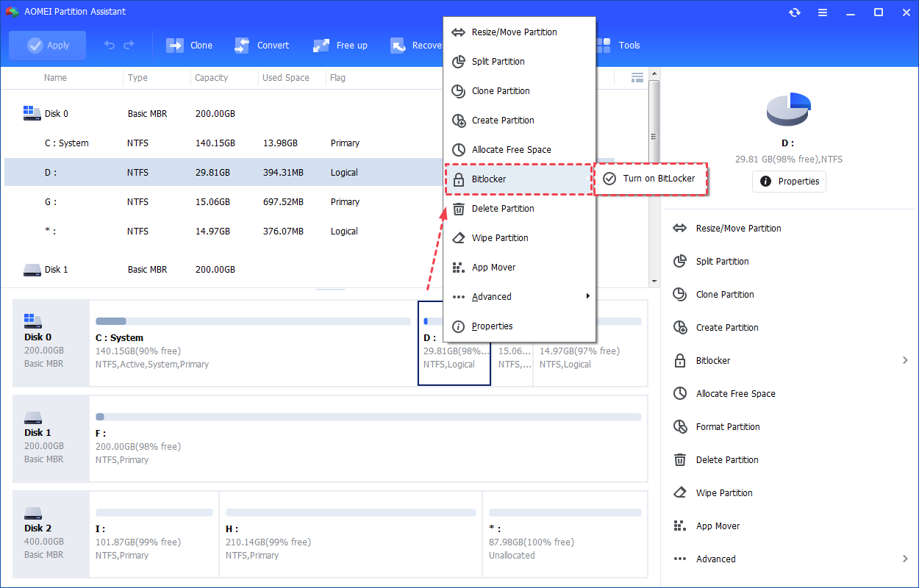Open the Convert tool from the toolbar
The width and height of the screenshot is (919, 588).
point(262,45)
